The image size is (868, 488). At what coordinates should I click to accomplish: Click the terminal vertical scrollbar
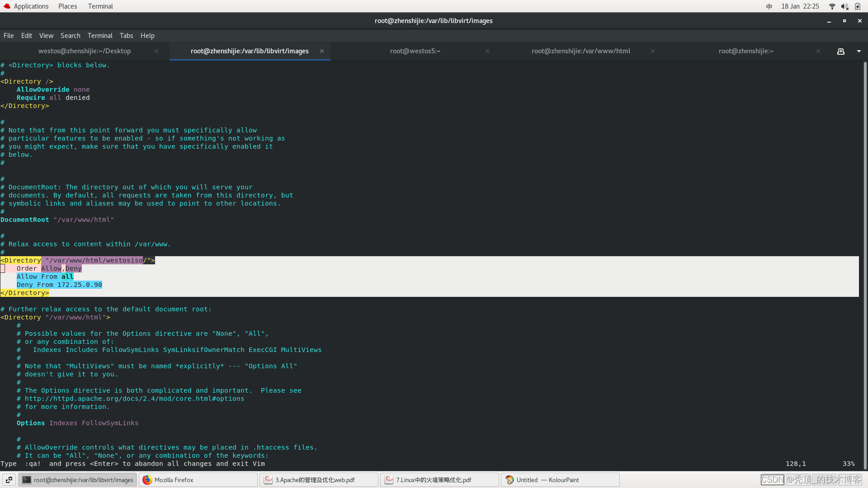point(865,266)
